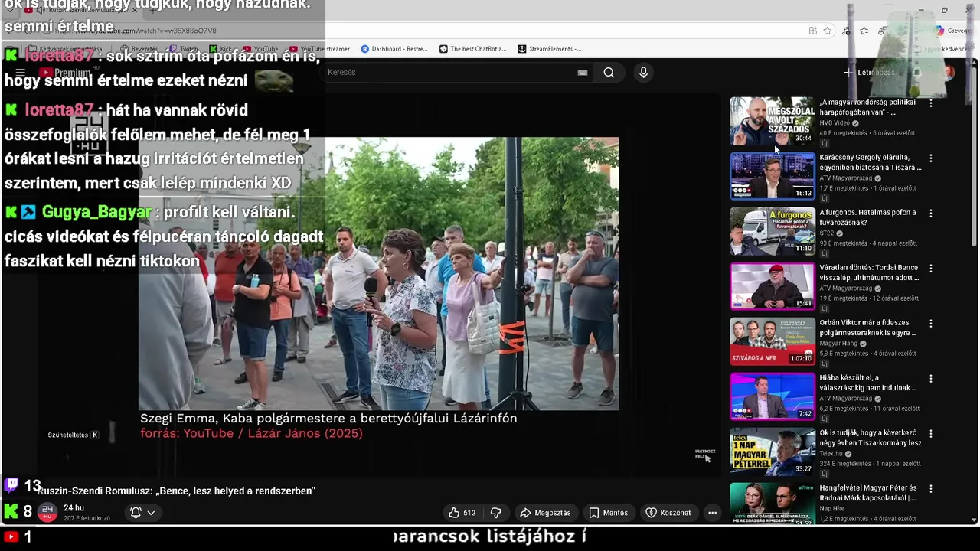Visit the ST22 channel name
This screenshot has width=980, height=551.
click(x=827, y=233)
